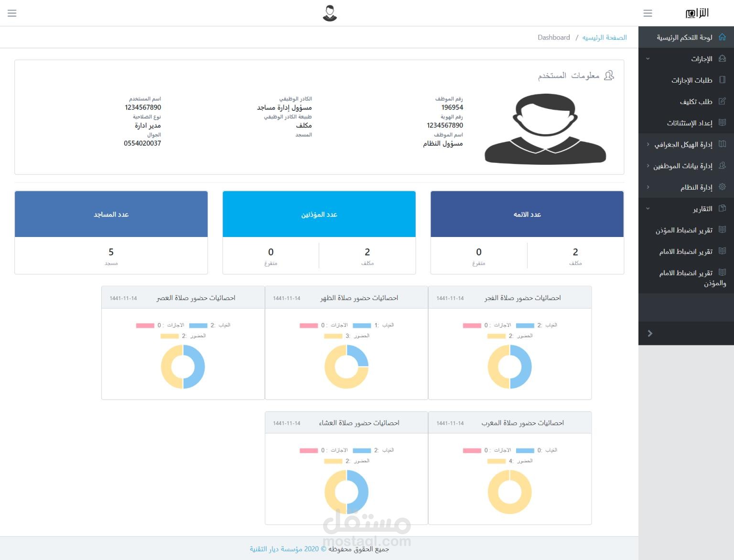Viewport: 734px width, 560px height.
Task: Click the إدارة النظام gear icon
Action: [x=723, y=187]
